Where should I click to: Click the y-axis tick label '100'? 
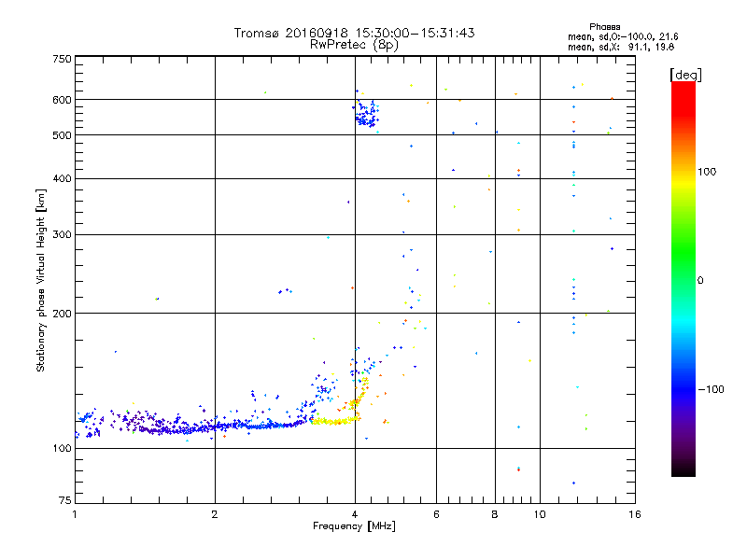coord(62,449)
